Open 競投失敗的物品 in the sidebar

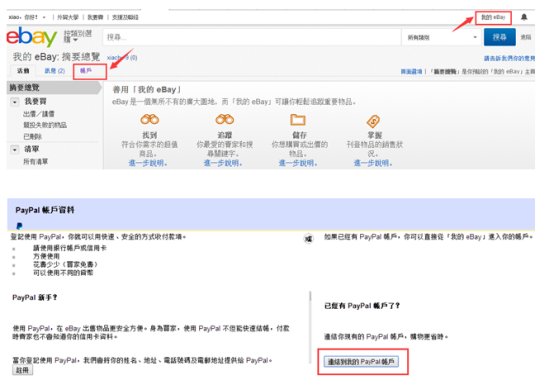pyautogui.click(x=45, y=125)
